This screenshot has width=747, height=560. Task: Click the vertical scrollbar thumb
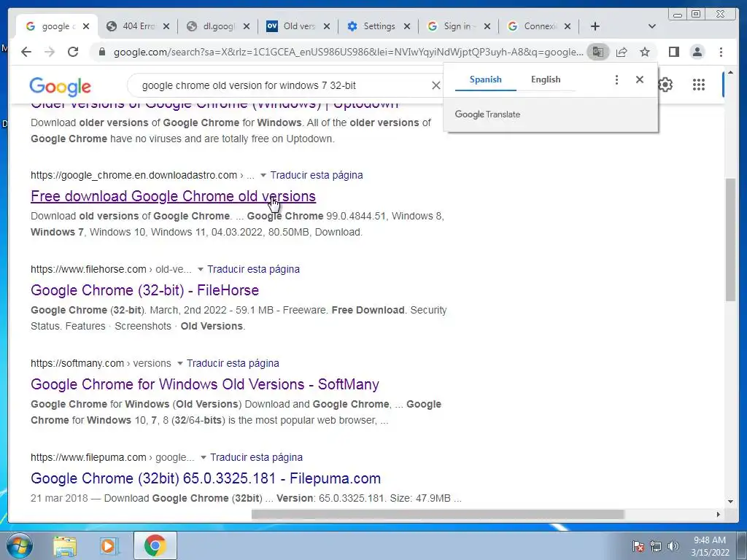730,239
